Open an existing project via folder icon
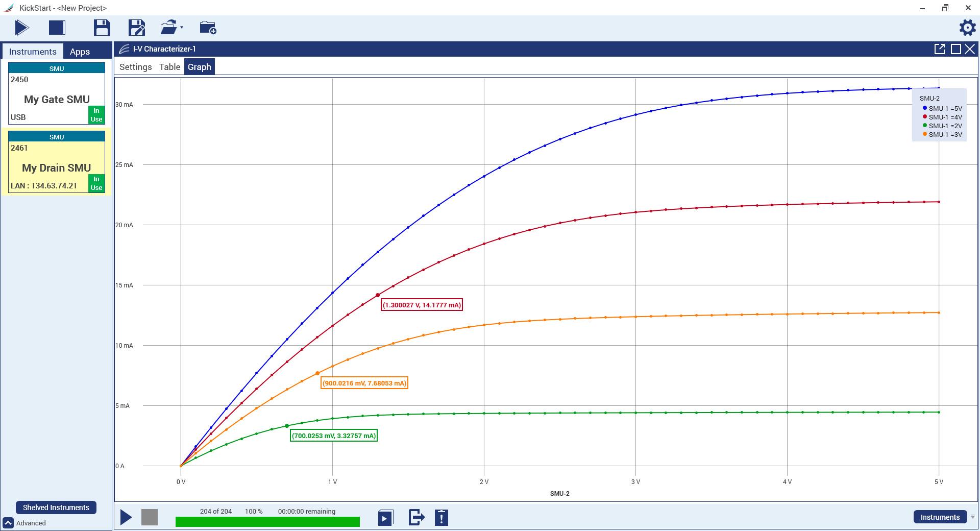This screenshot has width=980, height=531. point(168,28)
